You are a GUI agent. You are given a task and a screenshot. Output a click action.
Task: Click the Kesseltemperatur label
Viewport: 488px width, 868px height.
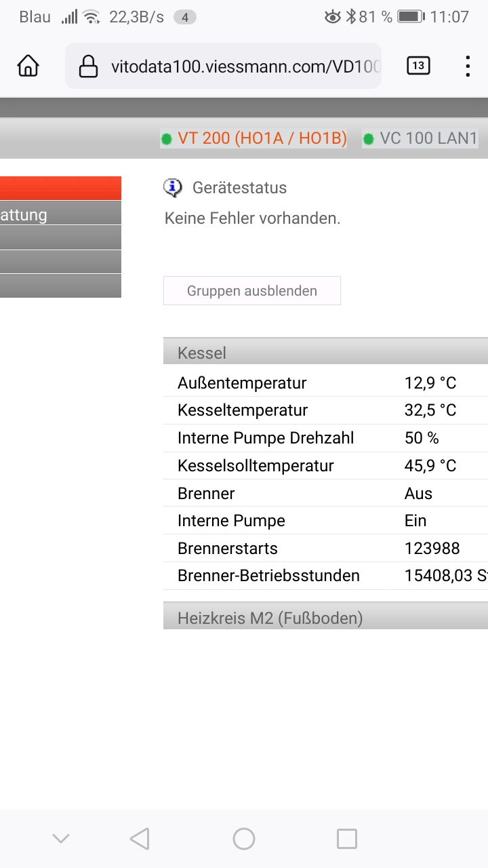tap(243, 410)
